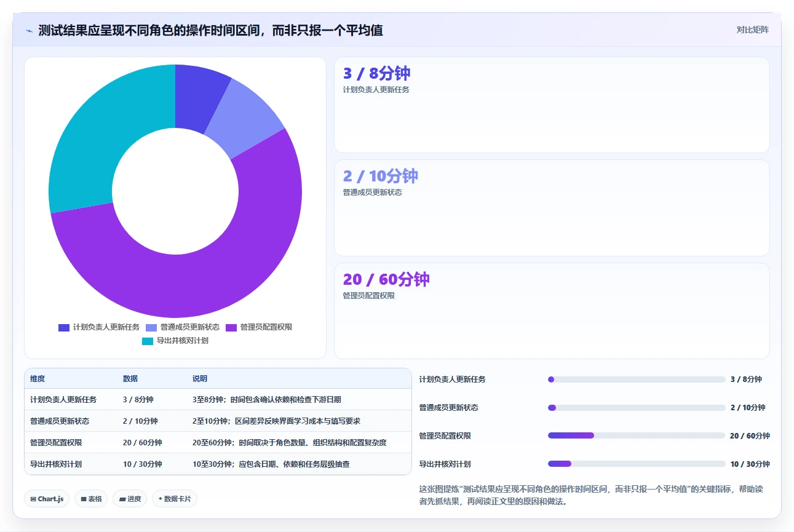Screen dimensions: 794x532
Task: Click the 管理员配置权限 table cell
Action: [56, 443]
